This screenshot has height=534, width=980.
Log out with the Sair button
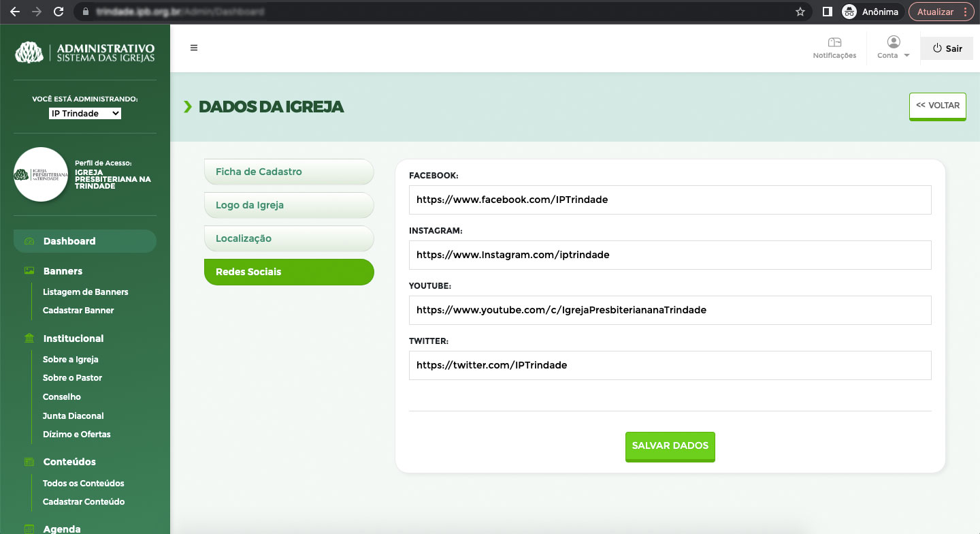click(947, 48)
